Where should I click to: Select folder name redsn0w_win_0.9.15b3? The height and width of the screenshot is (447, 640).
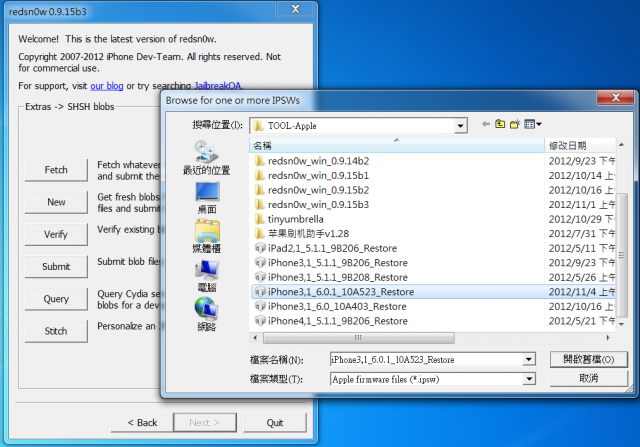(318, 205)
